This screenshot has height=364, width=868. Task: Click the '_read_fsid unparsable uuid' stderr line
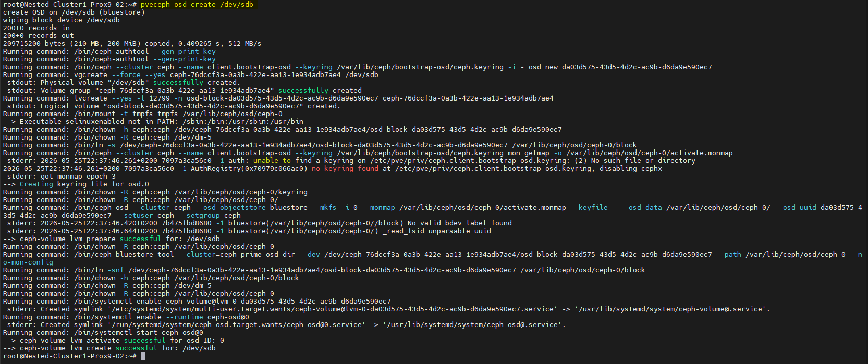[249, 231]
